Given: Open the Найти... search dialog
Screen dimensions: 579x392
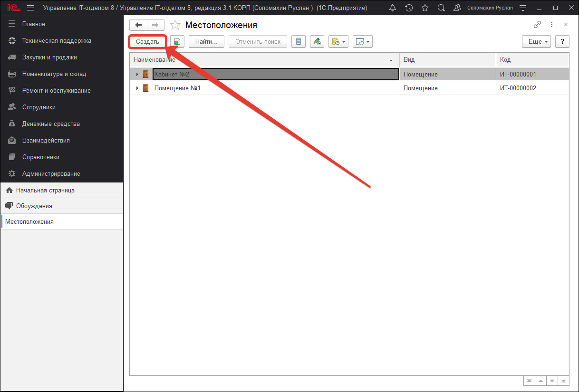Looking at the screenshot, I should click(206, 42).
